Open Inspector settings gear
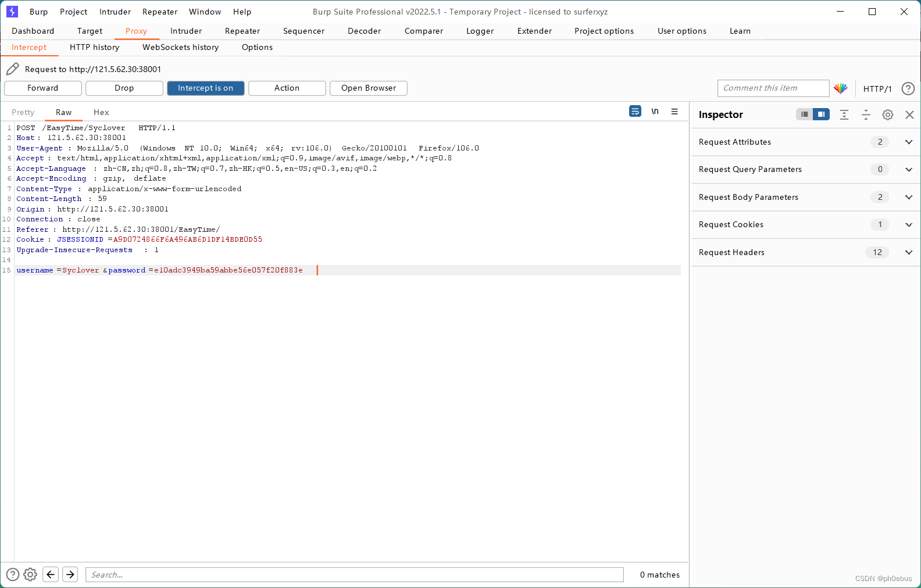Image resolution: width=921 pixels, height=588 pixels. point(887,114)
